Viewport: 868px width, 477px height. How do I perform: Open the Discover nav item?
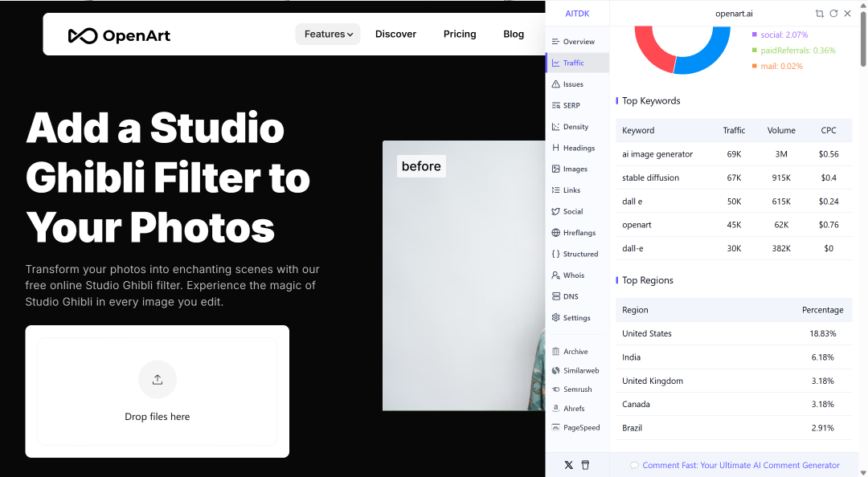pos(395,34)
